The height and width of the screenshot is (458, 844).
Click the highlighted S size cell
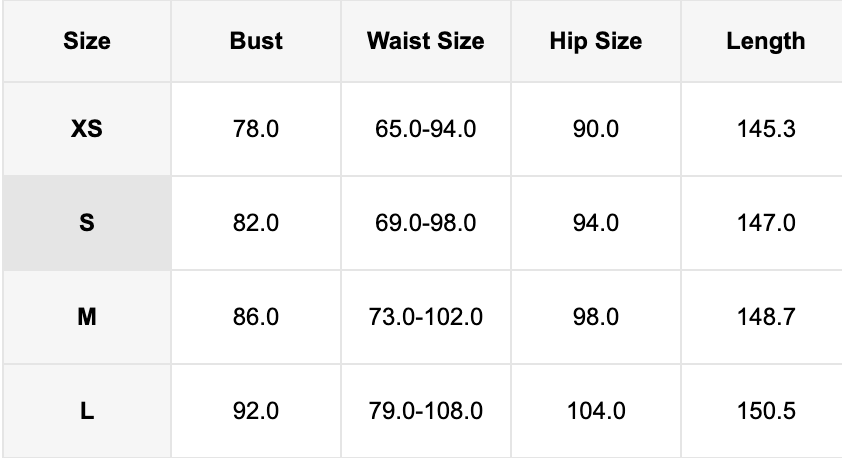86,223
